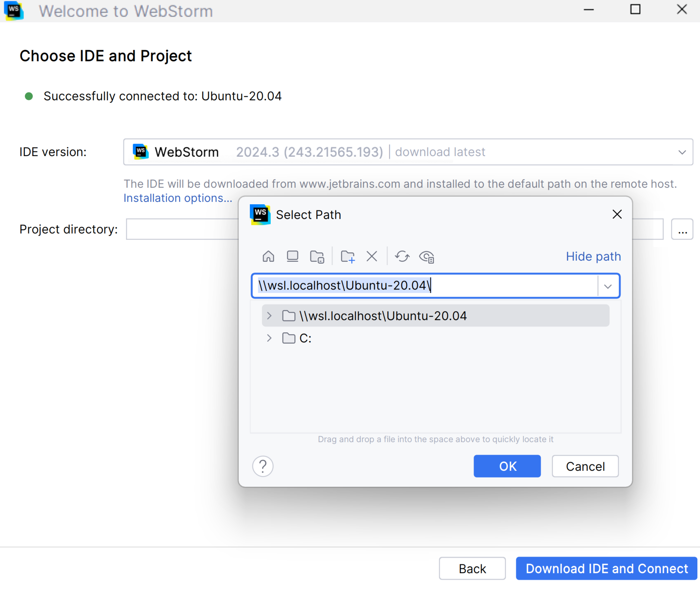Expand the C: drive node
This screenshot has height=595, width=700.
tap(269, 338)
